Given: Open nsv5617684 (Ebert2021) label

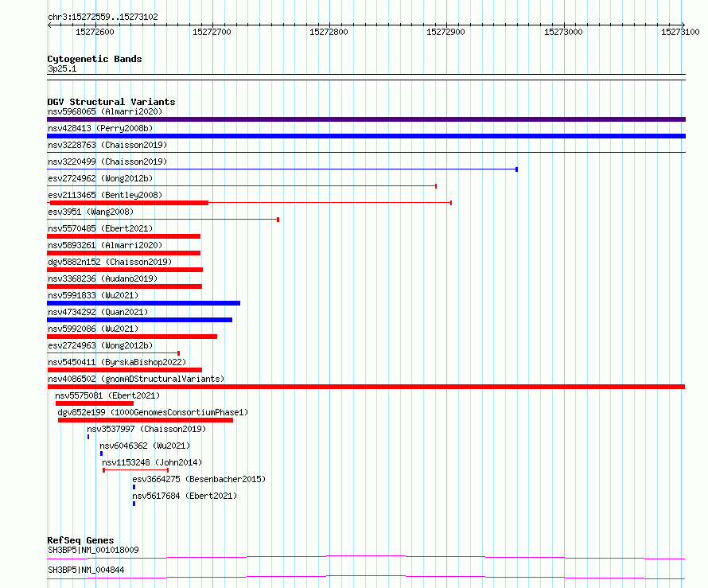Looking at the screenshot, I should [185, 496].
